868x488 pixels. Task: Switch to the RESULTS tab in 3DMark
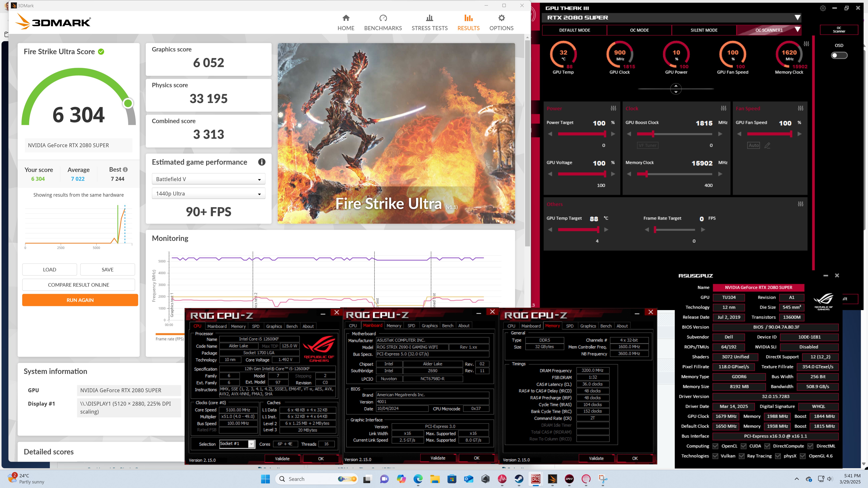pos(468,23)
